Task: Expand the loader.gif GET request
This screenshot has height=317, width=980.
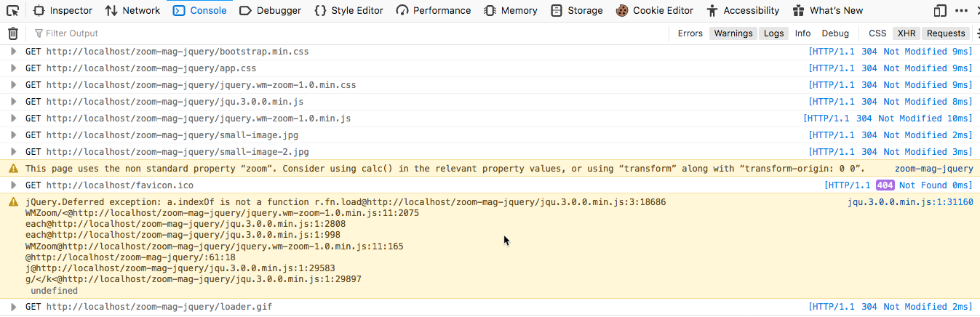Action: pyautogui.click(x=12, y=307)
